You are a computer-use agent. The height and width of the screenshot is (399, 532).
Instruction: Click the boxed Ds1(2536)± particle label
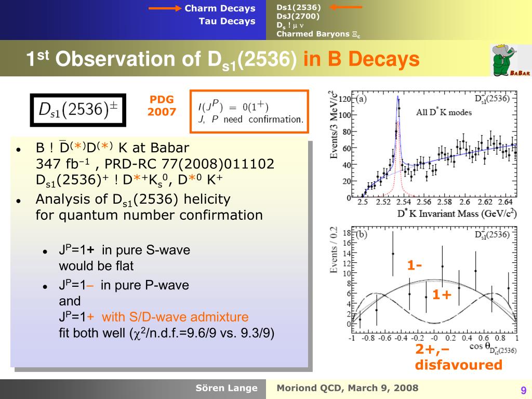(78, 110)
